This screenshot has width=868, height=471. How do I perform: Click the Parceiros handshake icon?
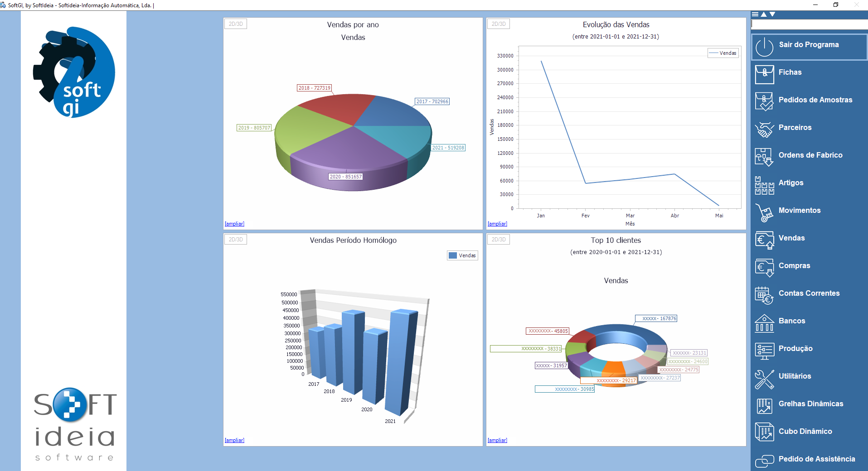764,129
